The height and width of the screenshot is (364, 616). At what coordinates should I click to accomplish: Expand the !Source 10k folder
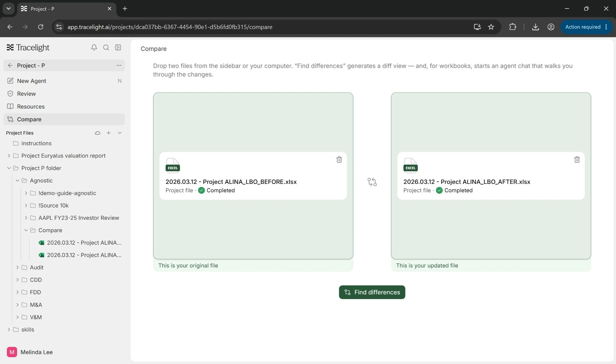(x=26, y=205)
